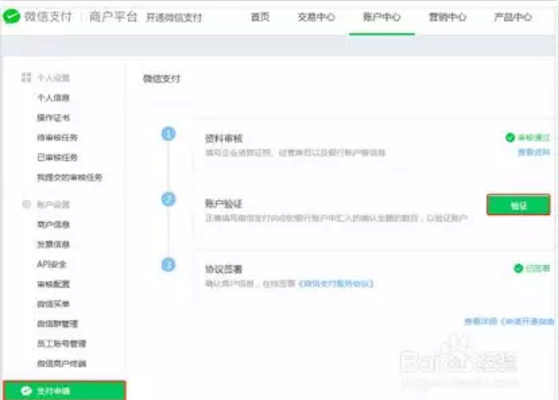This screenshot has height=400, width=559.
Task: Open the sidebar item just above 员工账号管理
Action: click(57, 324)
